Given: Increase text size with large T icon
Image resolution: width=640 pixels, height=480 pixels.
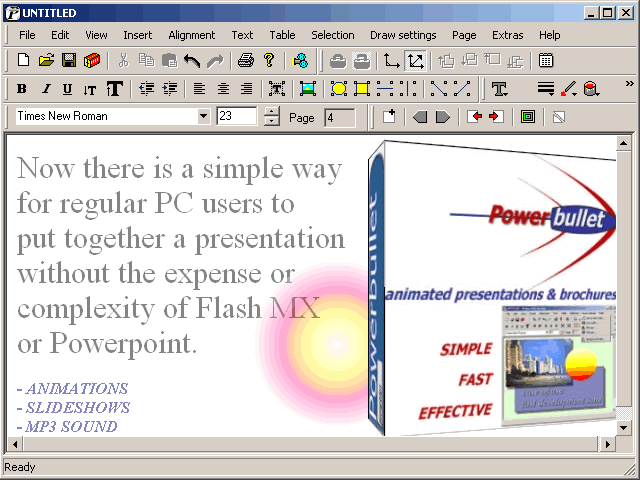Looking at the screenshot, I should (115, 89).
